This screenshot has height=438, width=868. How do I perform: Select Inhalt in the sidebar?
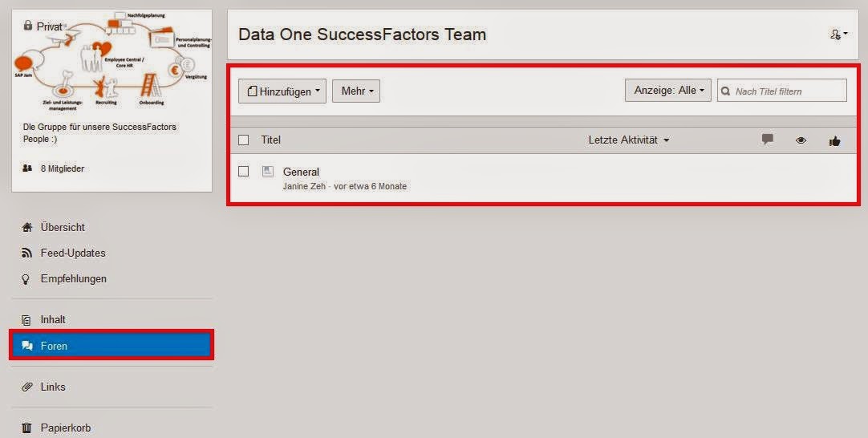coord(53,319)
